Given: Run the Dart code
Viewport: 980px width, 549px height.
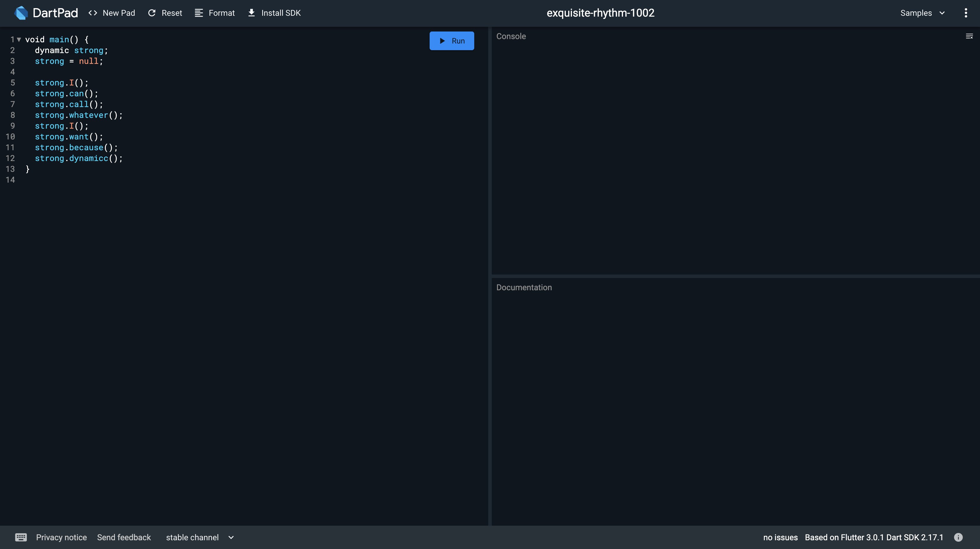Looking at the screenshot, I should (x=452, y=41).
